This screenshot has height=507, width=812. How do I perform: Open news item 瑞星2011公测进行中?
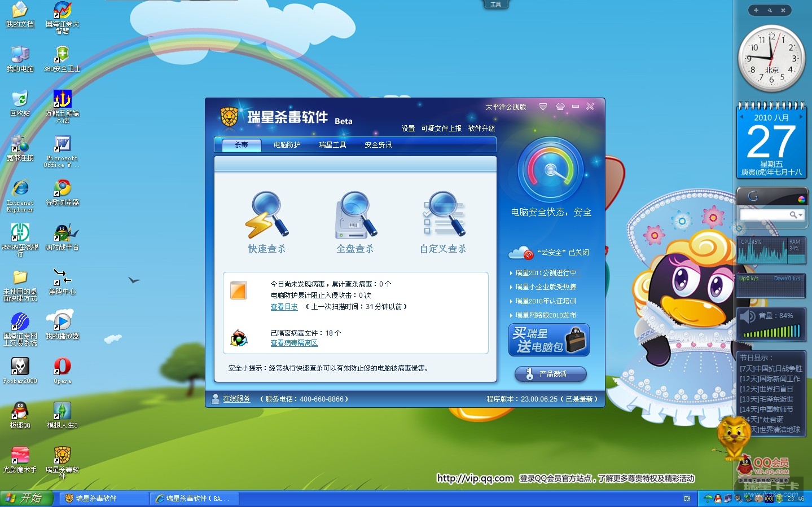[546, 273]
